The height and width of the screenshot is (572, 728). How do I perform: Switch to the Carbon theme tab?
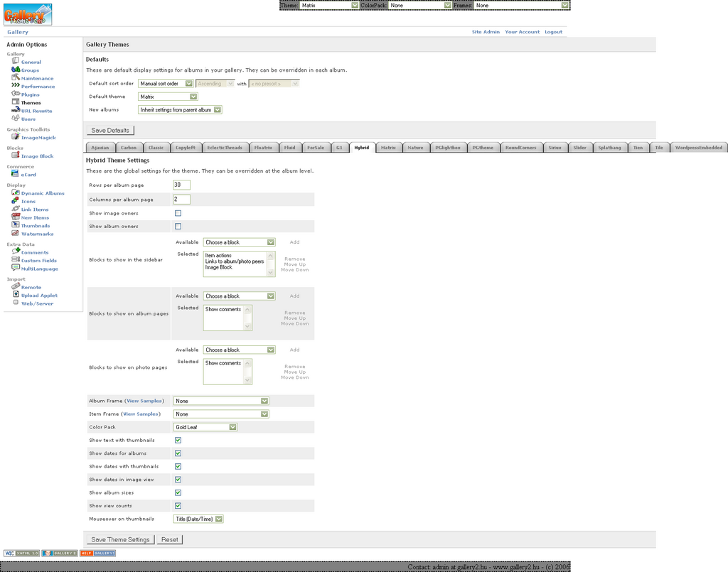[129, 148]
